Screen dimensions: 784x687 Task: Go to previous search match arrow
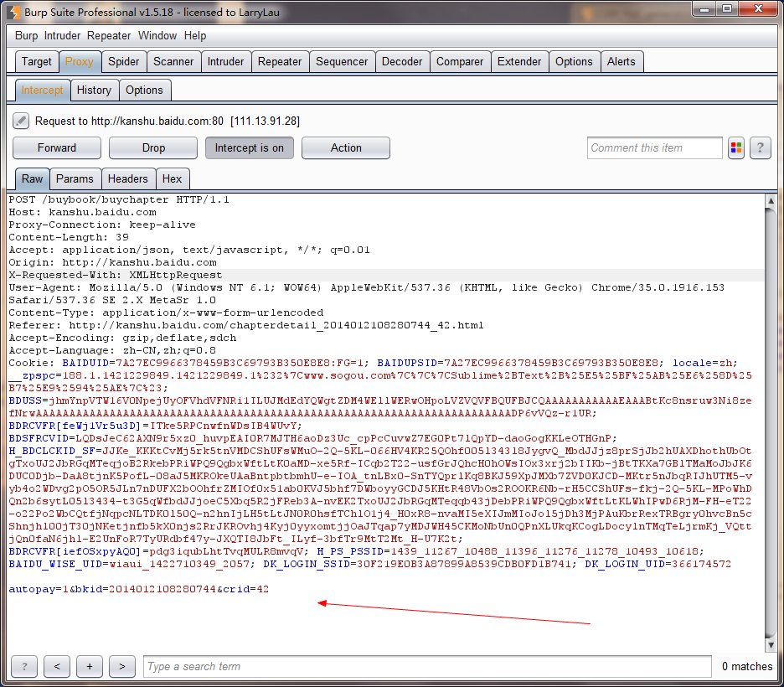(57, 667)
